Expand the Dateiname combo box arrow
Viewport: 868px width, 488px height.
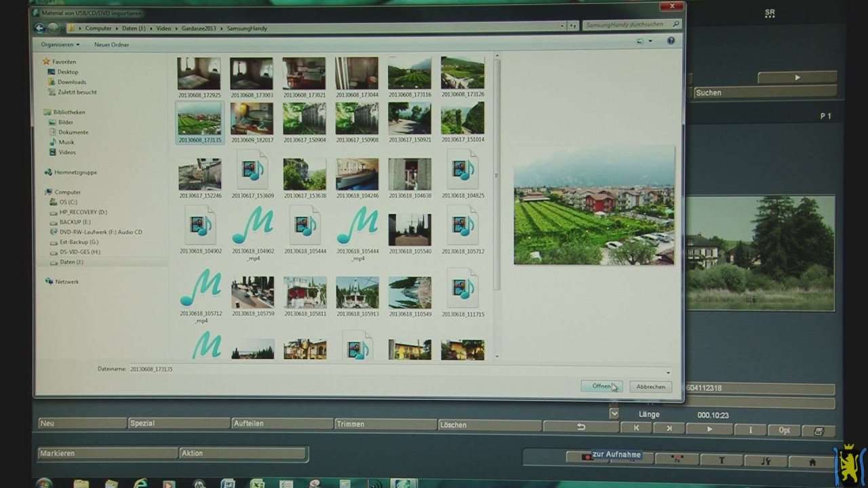point(668,372)
